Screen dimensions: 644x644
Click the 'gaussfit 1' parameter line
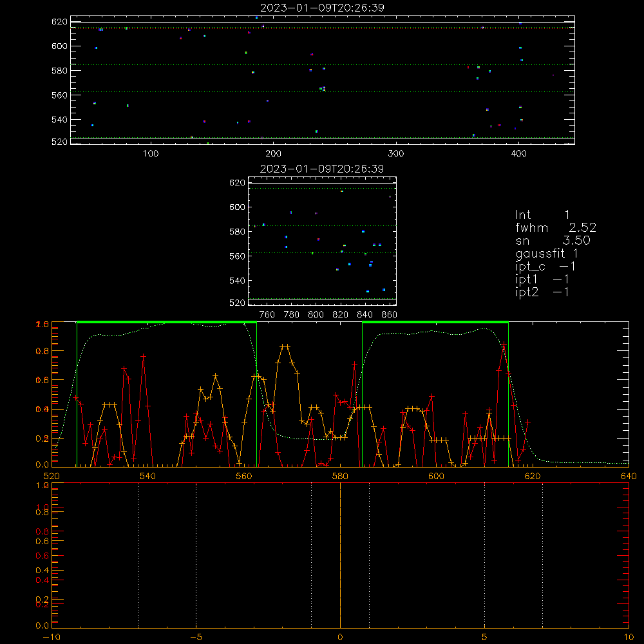tap(547, 253)
